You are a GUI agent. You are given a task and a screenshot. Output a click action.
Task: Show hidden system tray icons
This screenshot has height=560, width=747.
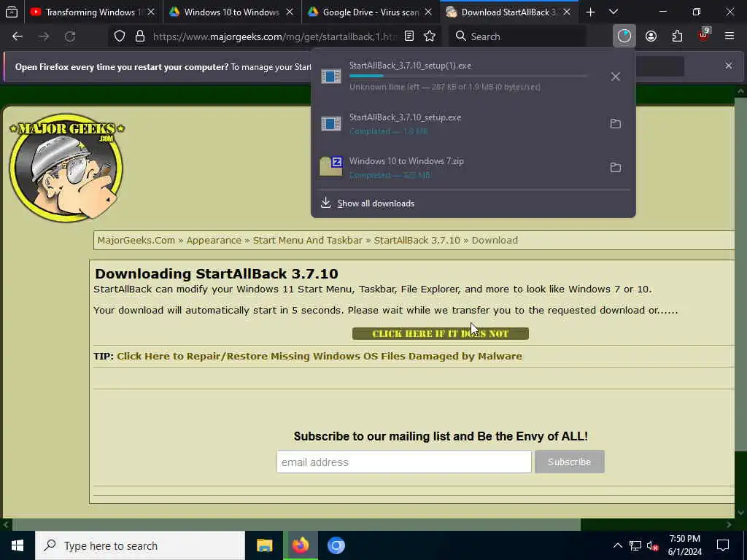pyautogui.click(x=617, y=545)
